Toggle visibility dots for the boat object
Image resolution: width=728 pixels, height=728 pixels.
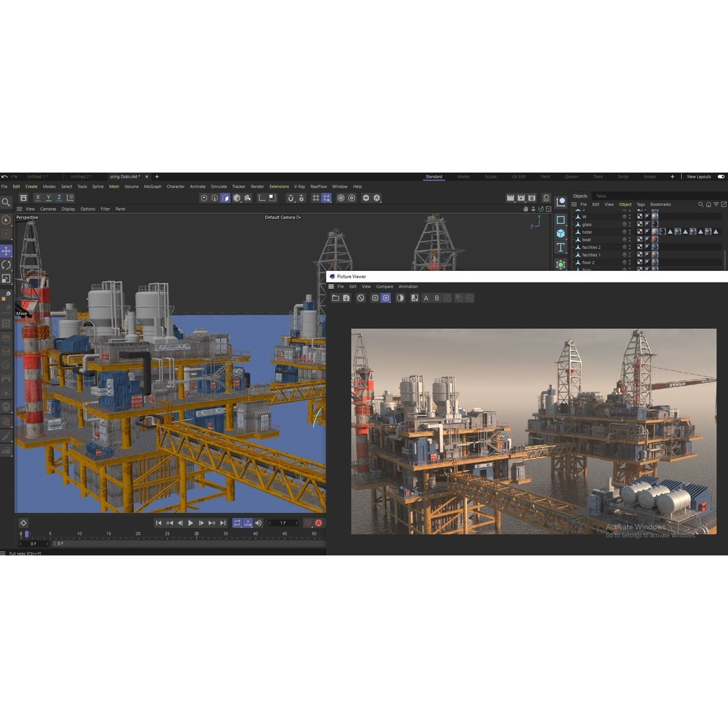click(x=630, y=239)
